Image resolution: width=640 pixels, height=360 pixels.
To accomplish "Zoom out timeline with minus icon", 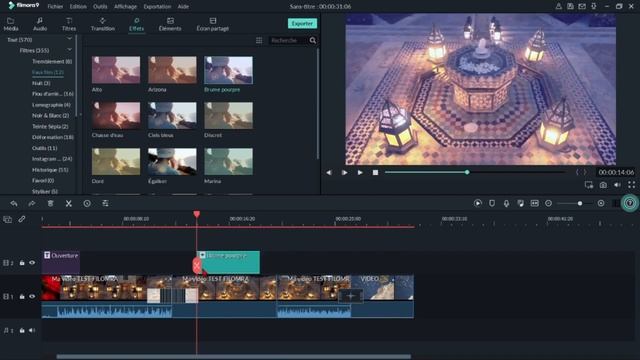I will [549, 203].
